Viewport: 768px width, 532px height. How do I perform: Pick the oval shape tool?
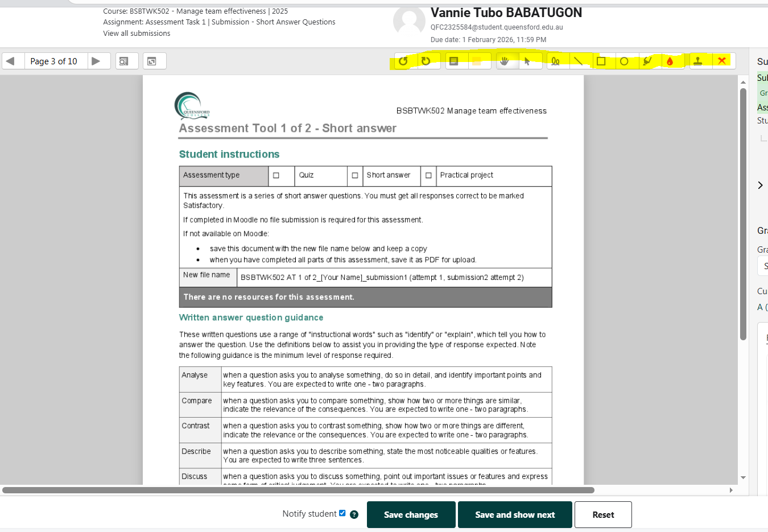[624, 61]
